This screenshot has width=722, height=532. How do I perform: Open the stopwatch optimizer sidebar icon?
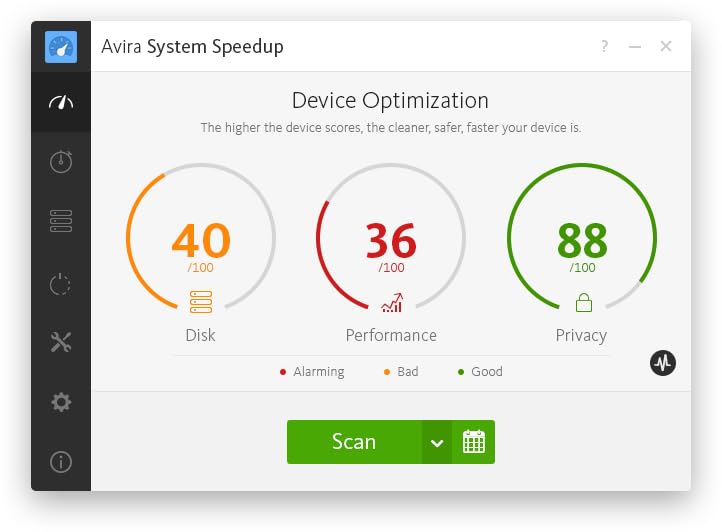pyautogui.click(x=61, y=162)
